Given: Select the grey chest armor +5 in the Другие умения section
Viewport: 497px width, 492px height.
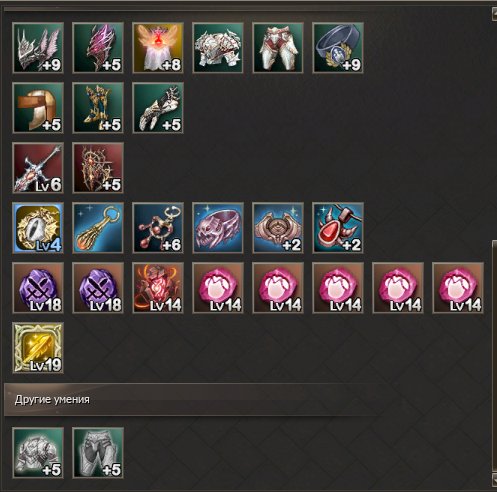Looking at the screenshot, I should click(38, 453).
